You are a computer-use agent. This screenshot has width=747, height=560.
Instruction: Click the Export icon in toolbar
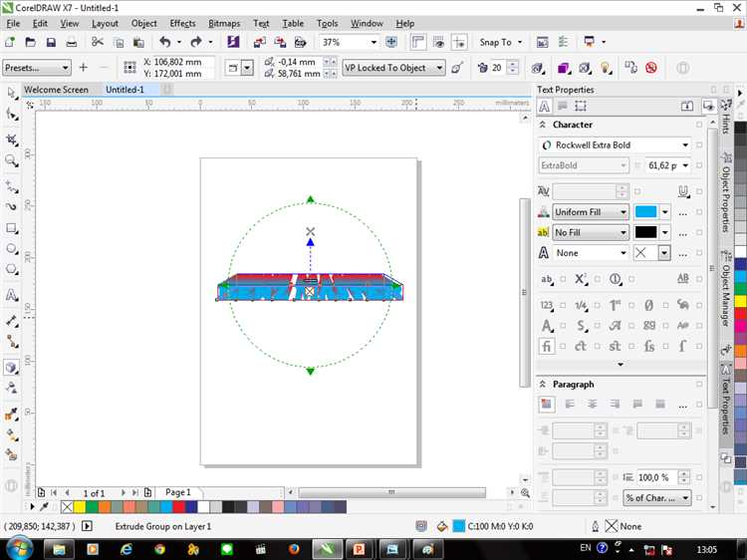point(280,42)
